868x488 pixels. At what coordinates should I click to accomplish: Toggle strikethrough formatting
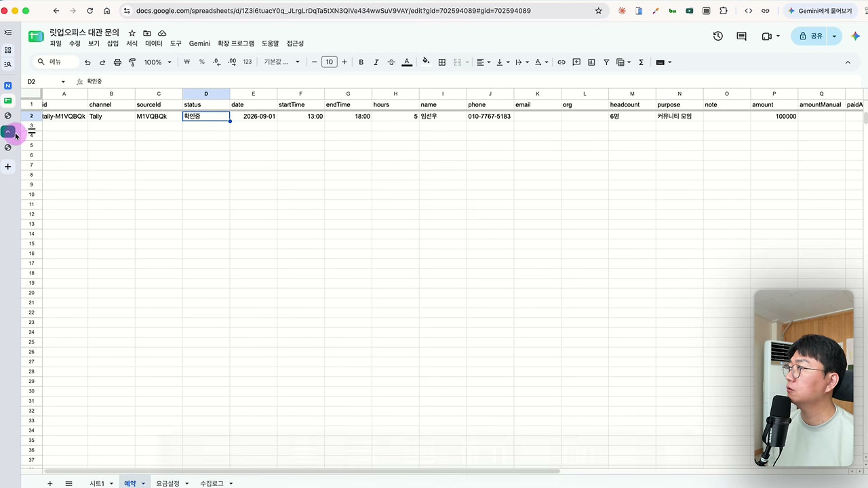(391, 62)
